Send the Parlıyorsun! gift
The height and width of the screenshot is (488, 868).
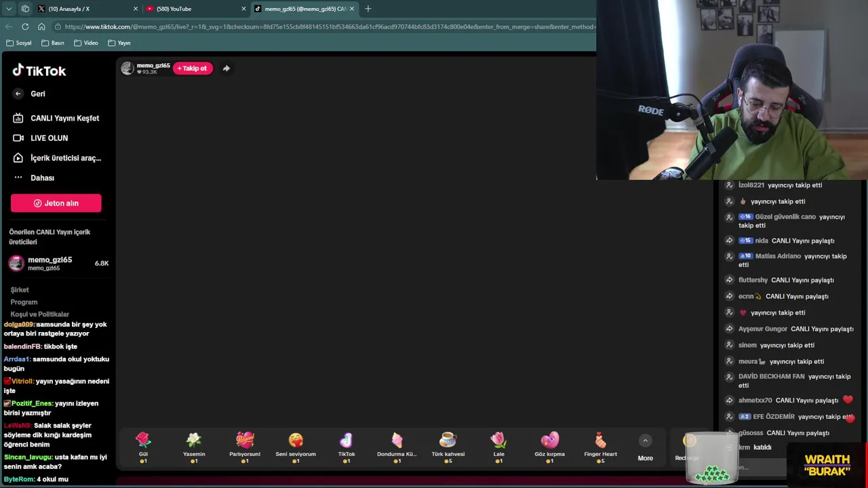[245, 447]
